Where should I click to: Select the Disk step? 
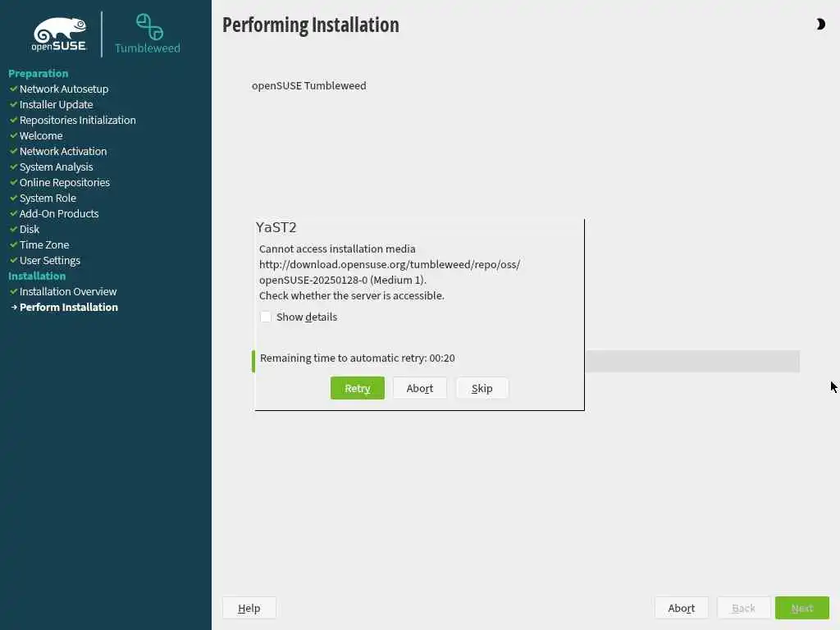point(30,229)
